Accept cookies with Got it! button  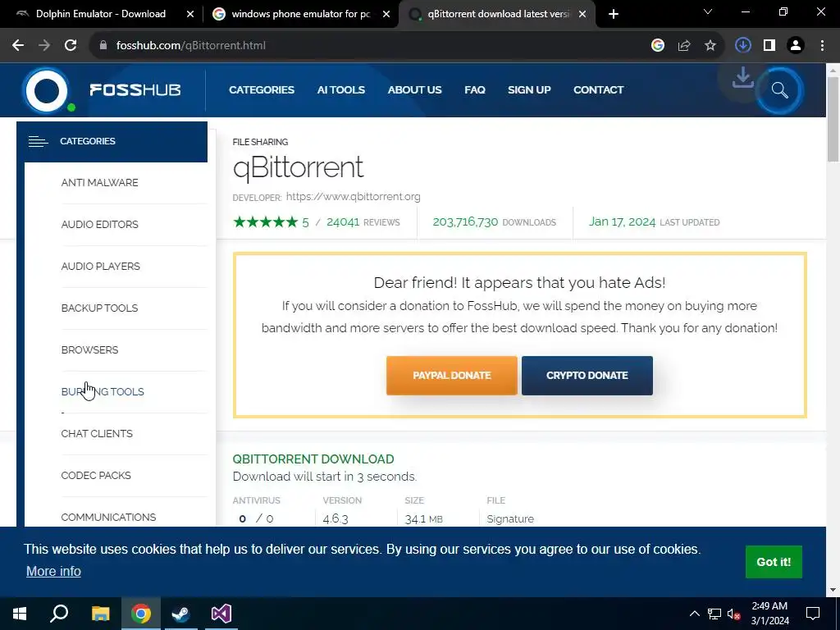click(774, 562)
